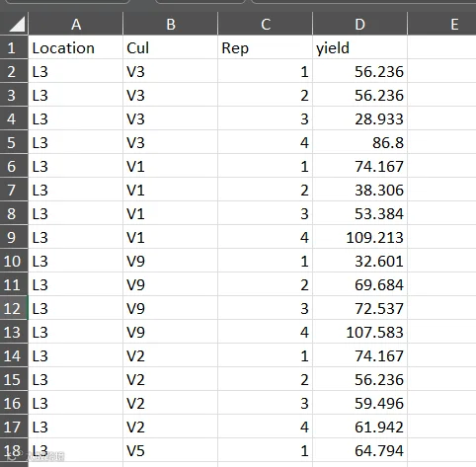Click the Location header cell

point(76,47)
